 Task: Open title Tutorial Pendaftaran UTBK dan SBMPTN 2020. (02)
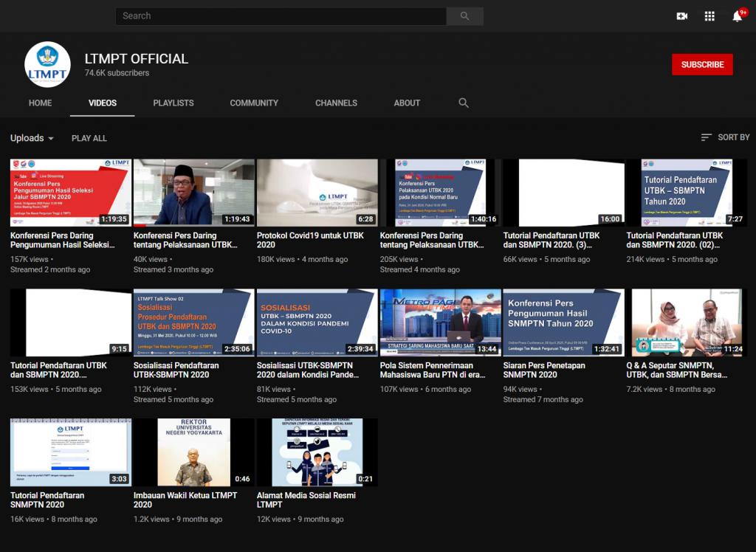click(675, 240)
